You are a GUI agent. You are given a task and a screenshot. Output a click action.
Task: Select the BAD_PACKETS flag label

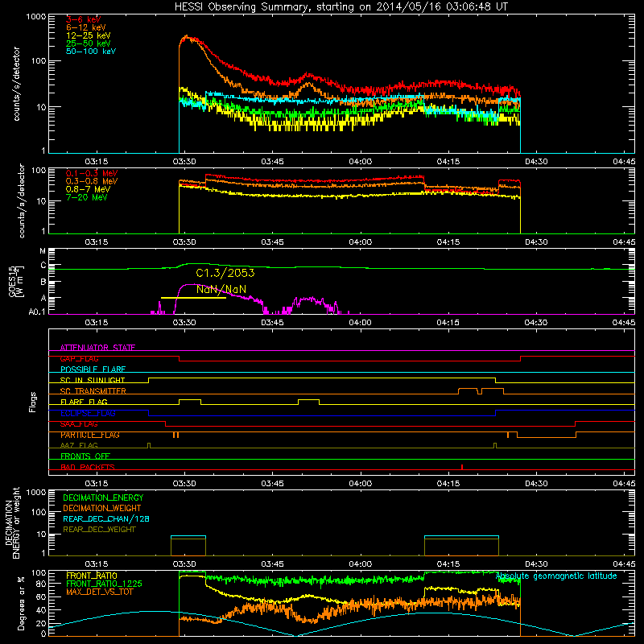point(88,467)
